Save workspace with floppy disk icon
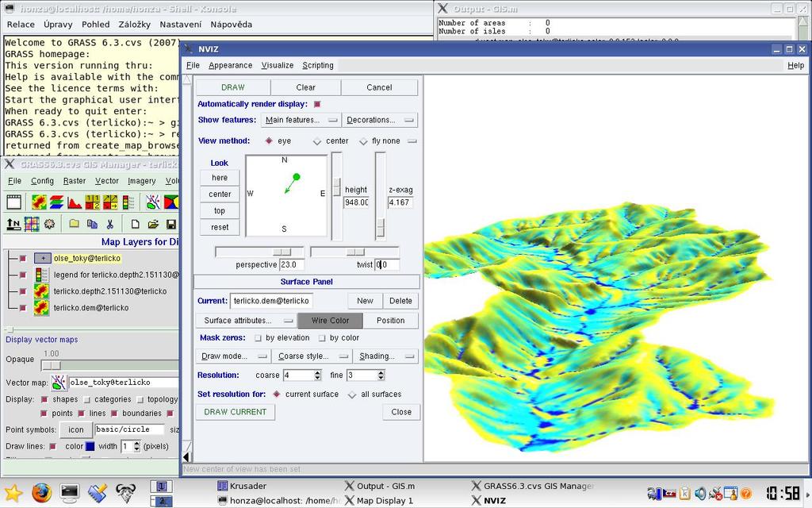The height and width of the screenshot is (508, 812). click(170, 224)
